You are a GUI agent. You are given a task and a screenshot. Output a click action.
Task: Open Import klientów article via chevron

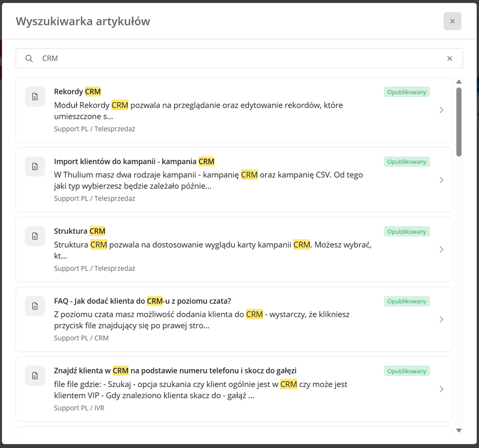441,180
